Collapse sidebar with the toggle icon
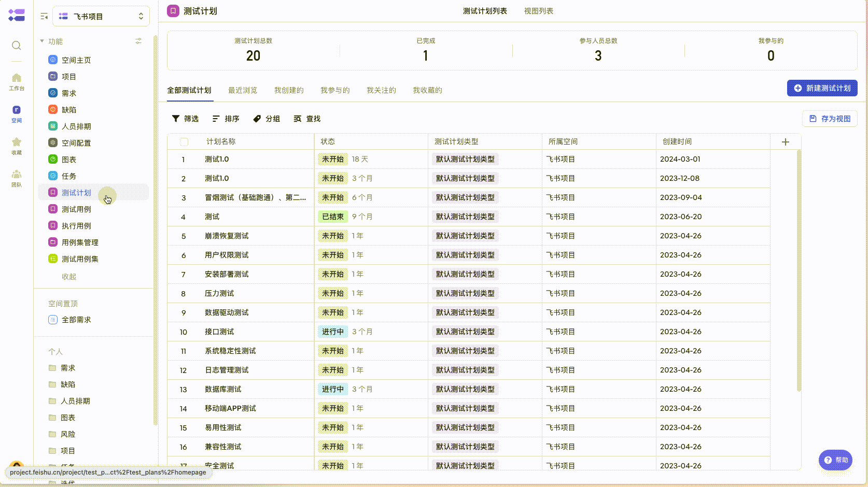 pyautogui.click(x=44, y=17)
